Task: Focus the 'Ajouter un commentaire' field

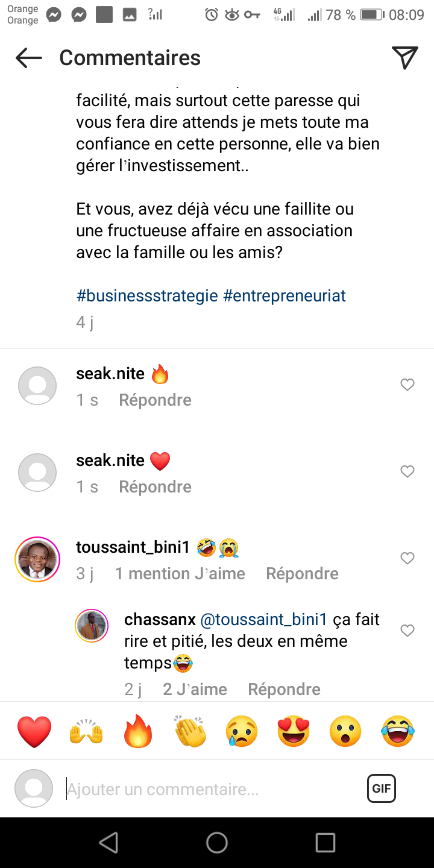Action: (x=211, y=789)
